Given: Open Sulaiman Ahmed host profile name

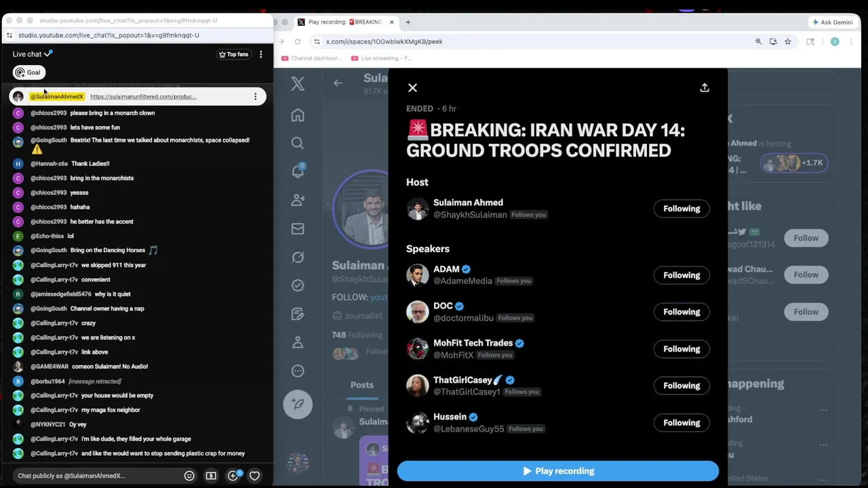Looking at the screenshot, I should coord(468,203).
